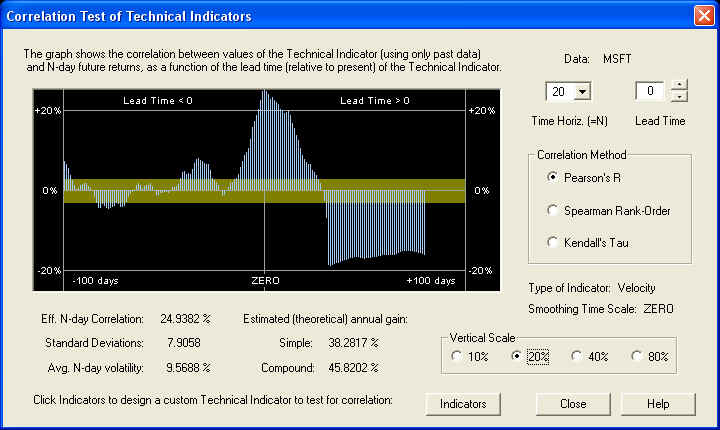
Task: Click the Time Horizon value 20 field
Action: [560, 91]
